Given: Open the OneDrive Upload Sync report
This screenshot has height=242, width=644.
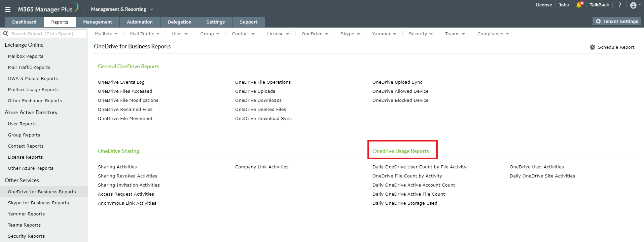Looking at the screenshot, I should tap(397, 82).
